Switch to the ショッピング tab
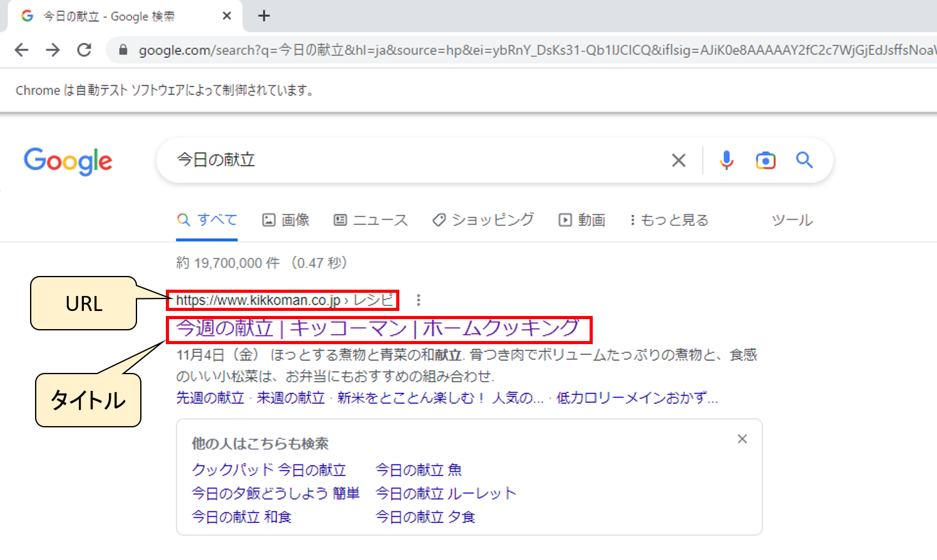Screen dimensions: 937x560 [x=483, y=220]
